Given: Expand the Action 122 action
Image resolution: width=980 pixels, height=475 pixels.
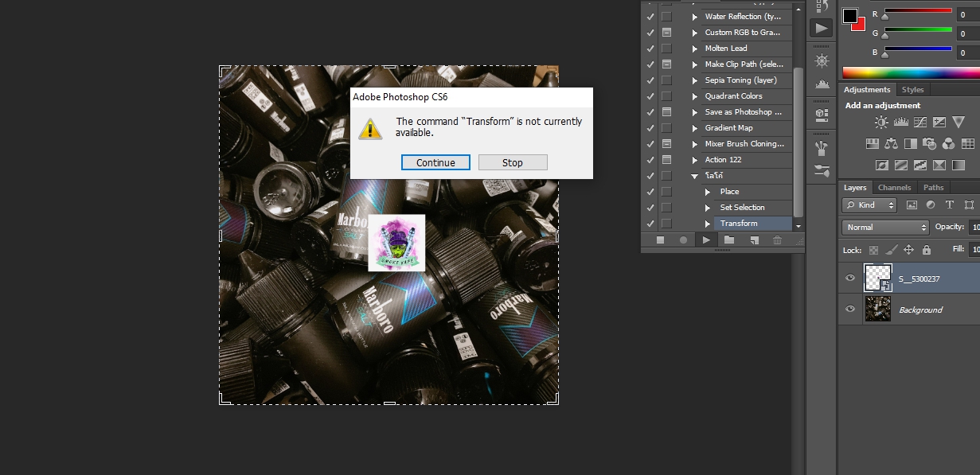Looking at the screenshot, I should [x=695, y=160].
